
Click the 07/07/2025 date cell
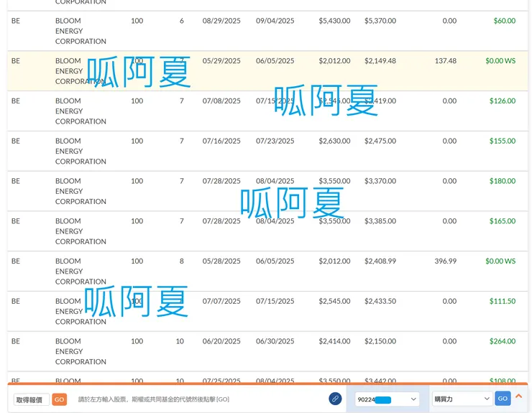(221, 301)
